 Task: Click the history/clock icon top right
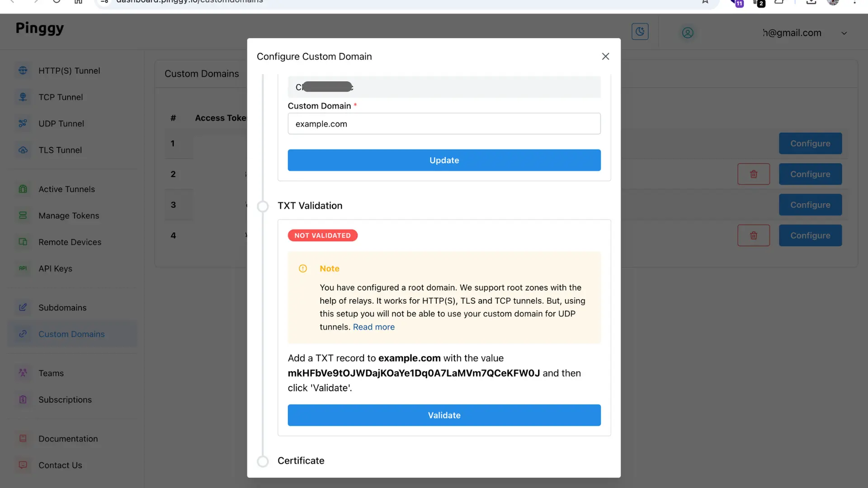coord(640,32)
